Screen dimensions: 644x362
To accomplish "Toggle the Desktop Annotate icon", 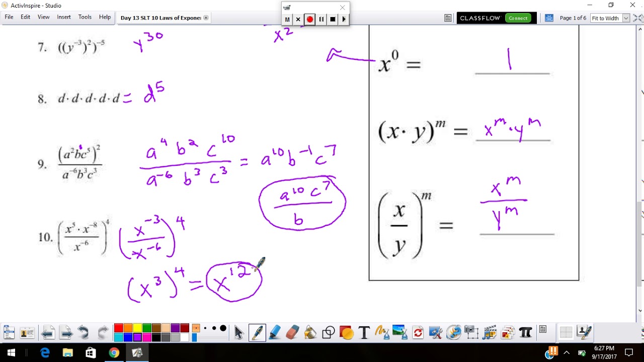I will pyautogui.click(x=584, y=332).
